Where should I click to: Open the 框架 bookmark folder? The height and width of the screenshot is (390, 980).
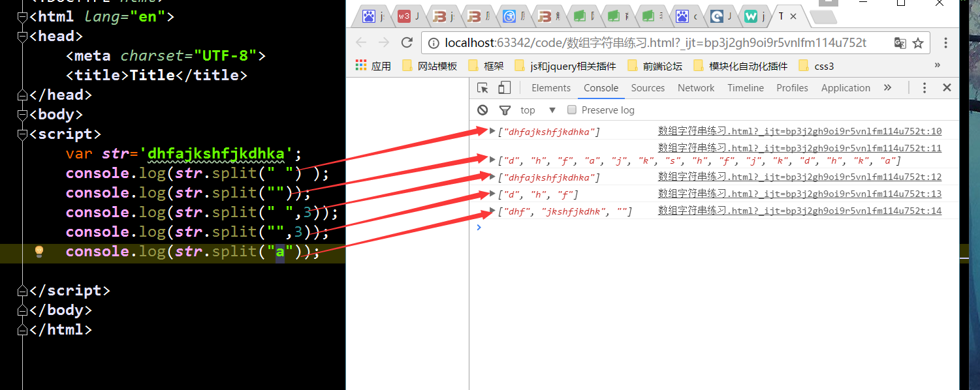486,66
